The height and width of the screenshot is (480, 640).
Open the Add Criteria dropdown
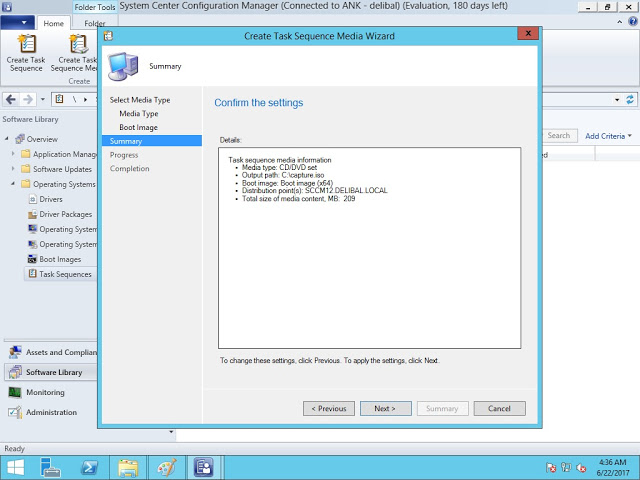click(607, 135)
